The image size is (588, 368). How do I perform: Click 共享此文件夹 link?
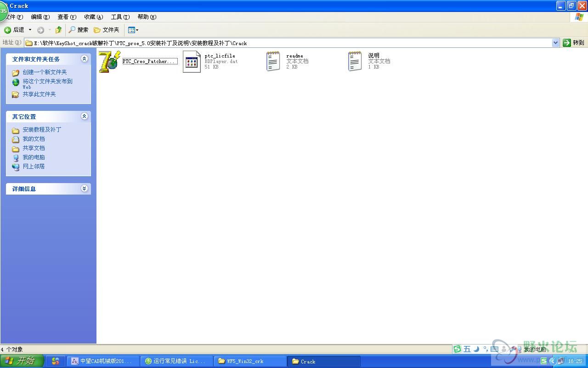39,94
